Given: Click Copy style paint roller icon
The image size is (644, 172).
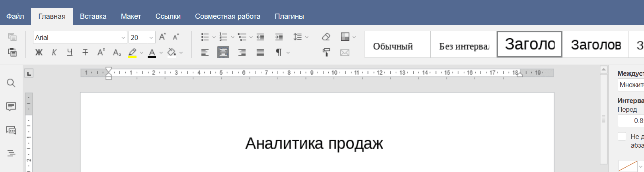Looking at the screenshot, I should coord(326,52).
